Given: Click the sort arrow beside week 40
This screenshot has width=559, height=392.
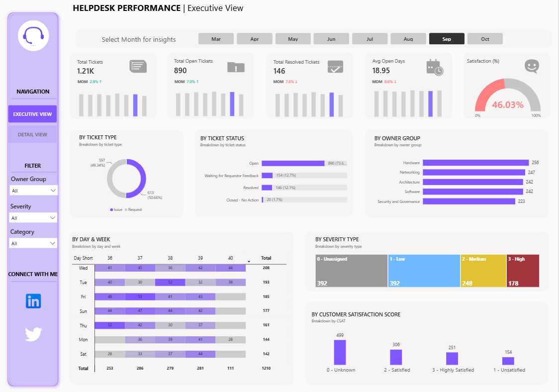Looking at the screenshot, I should pyautogui.click(x=249, y=262).
